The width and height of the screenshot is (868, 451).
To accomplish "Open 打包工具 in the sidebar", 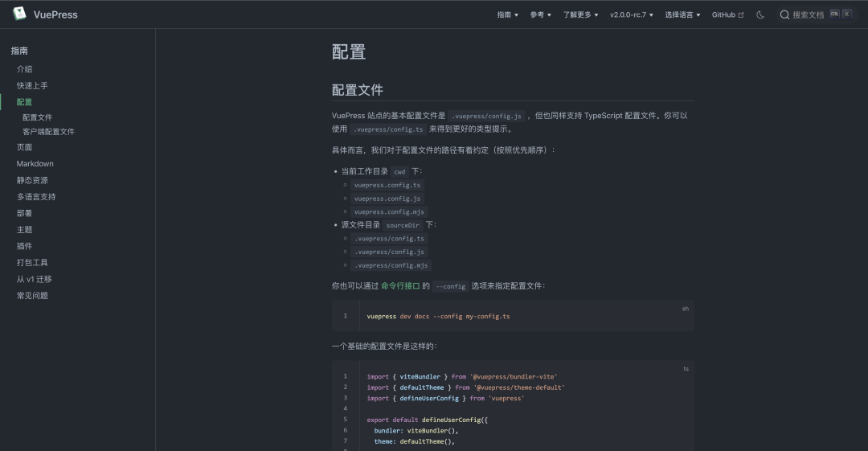I will [x=32, y=263].
